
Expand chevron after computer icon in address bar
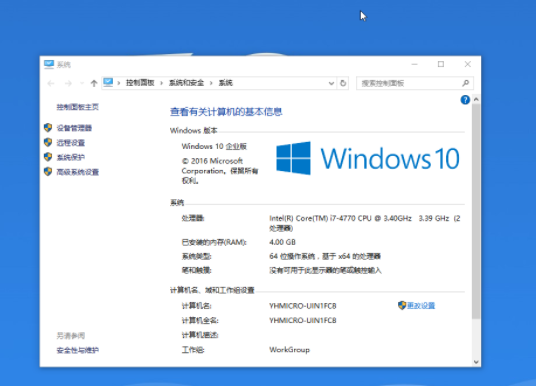(119, 83)
